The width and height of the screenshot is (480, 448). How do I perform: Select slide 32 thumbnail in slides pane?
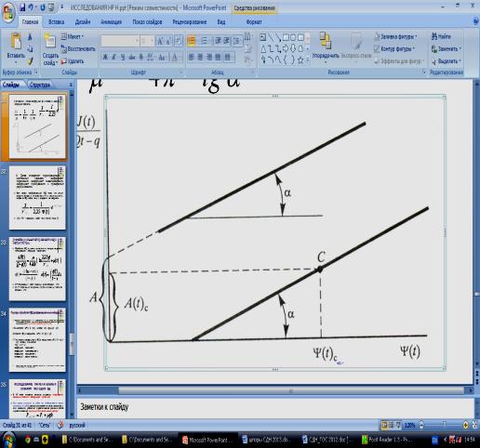[x=37, y=198]
